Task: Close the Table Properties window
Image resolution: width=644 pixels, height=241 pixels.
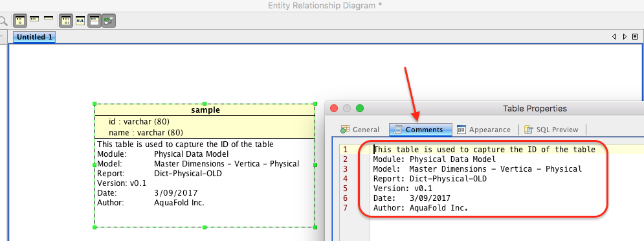Action: coord(334,109)
